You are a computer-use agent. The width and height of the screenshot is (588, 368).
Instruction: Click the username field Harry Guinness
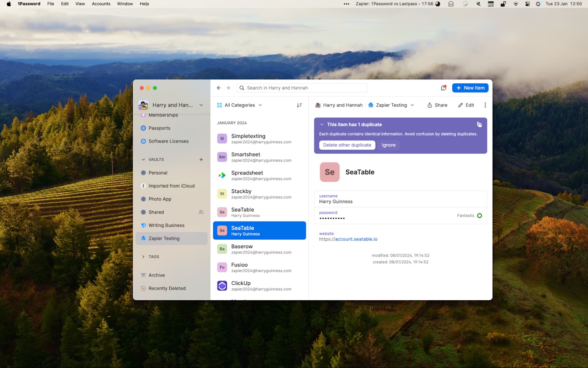(401, 199)
